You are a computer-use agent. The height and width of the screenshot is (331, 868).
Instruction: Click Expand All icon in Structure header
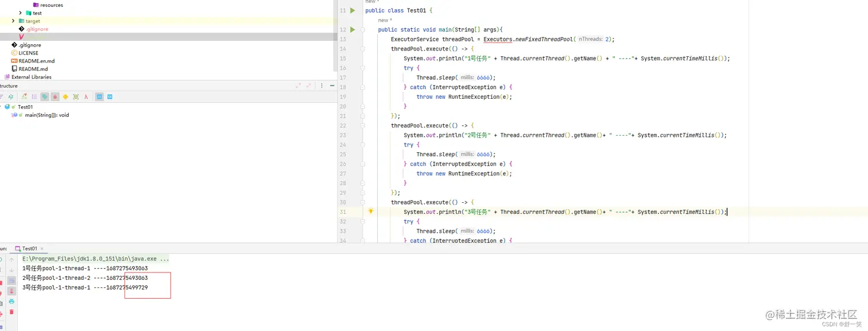[x=298, y=86]
